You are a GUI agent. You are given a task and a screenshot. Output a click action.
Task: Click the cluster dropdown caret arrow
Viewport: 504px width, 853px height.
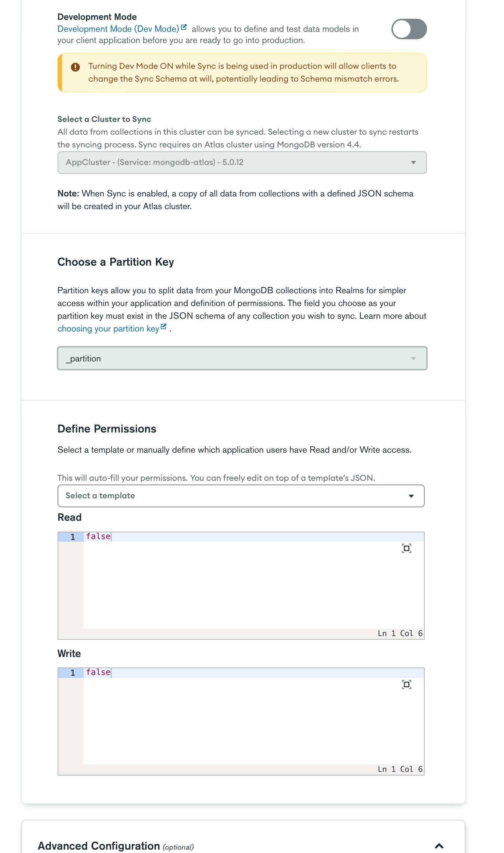point(413,162)
